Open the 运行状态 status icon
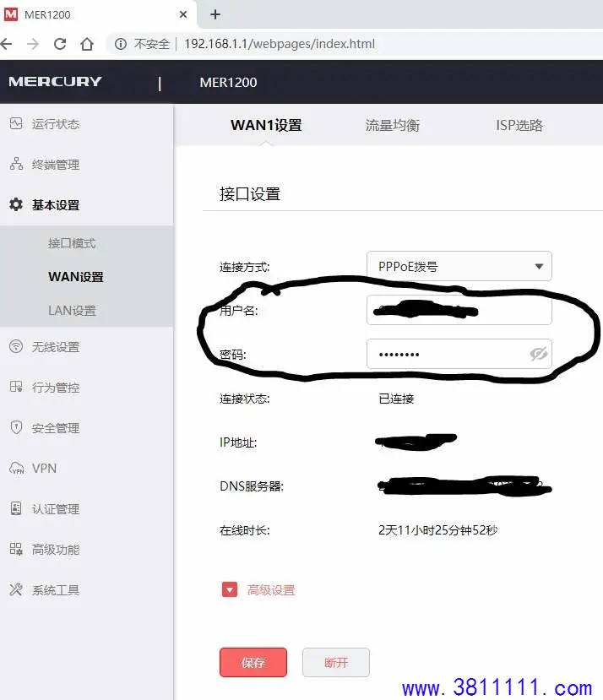The height and width of the screenshot is (700, 603). [x=16, y=123]
